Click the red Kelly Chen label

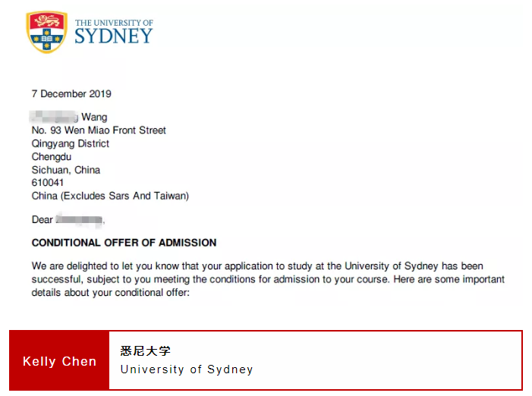click(59, 361)
